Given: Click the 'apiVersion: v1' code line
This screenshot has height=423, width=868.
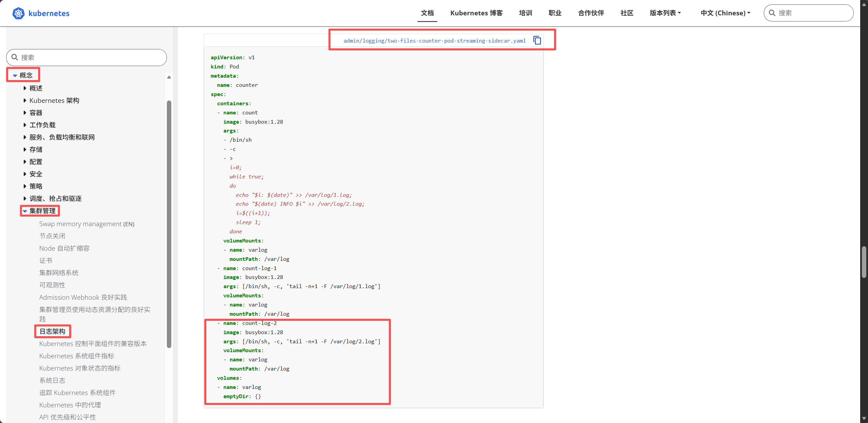Looking at the screenshot, I should [x=233, y=58].
